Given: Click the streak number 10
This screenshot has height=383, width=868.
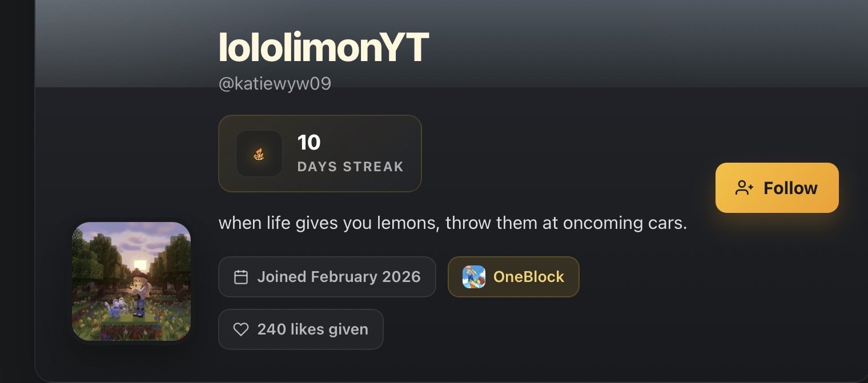Looking at the screenshot, I should (309, 142).
